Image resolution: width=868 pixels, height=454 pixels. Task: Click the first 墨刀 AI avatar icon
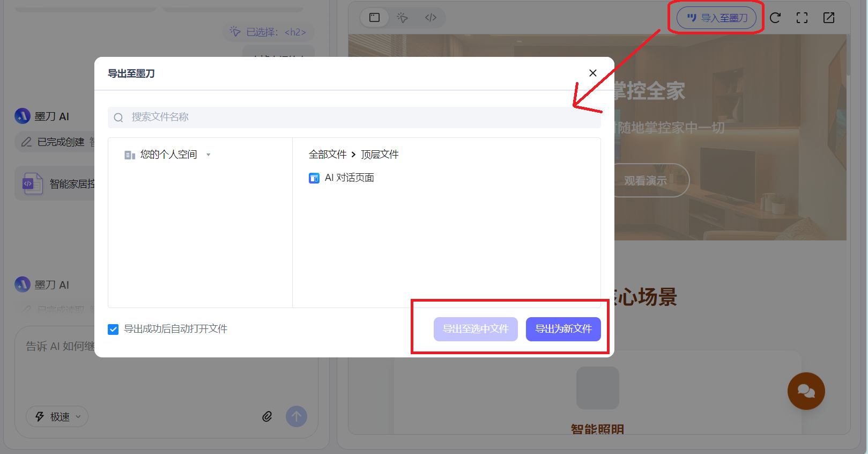23,116
